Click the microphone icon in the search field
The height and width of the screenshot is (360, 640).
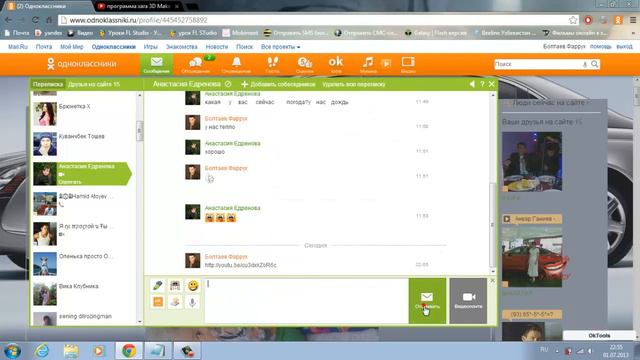584,64
